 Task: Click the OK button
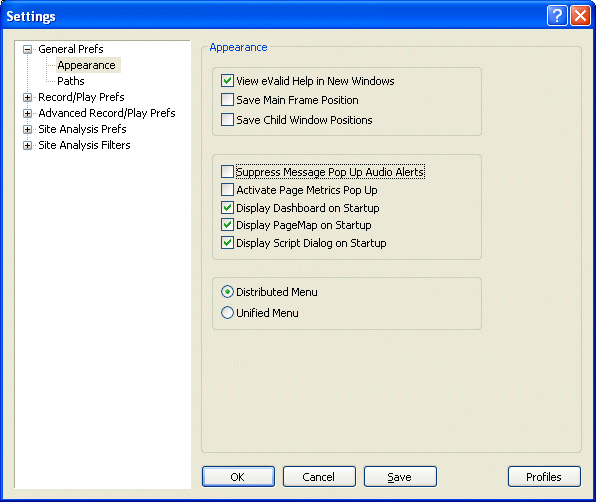238,477
